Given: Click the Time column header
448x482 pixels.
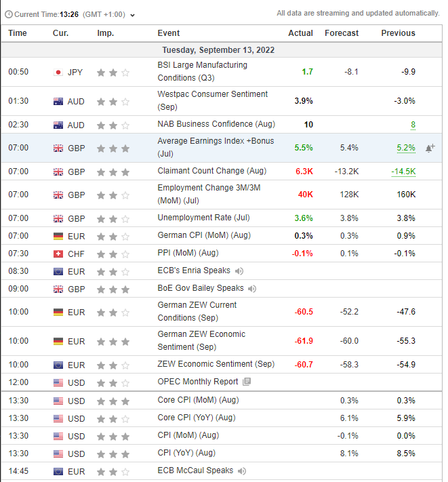Looking at the screenshot, I should (18, 33).
